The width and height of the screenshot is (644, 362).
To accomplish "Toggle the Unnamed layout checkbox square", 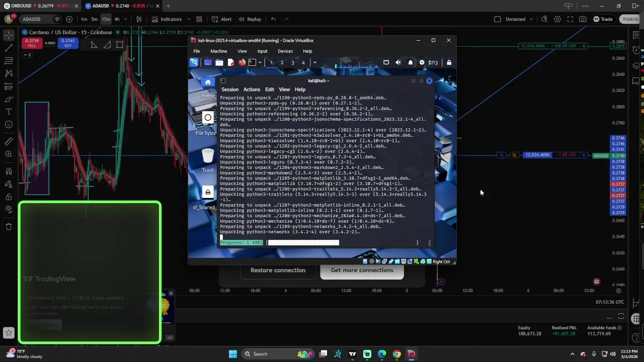I will pos(498,19).
